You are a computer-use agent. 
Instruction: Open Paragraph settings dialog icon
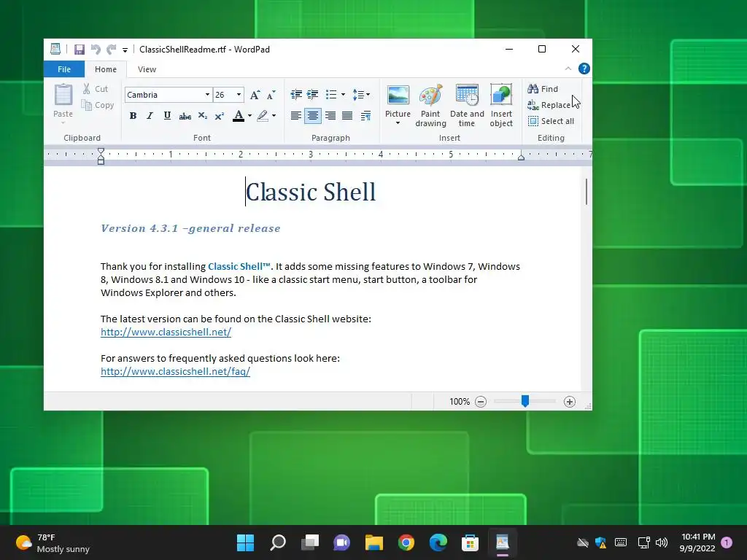(x=365, y=116)
